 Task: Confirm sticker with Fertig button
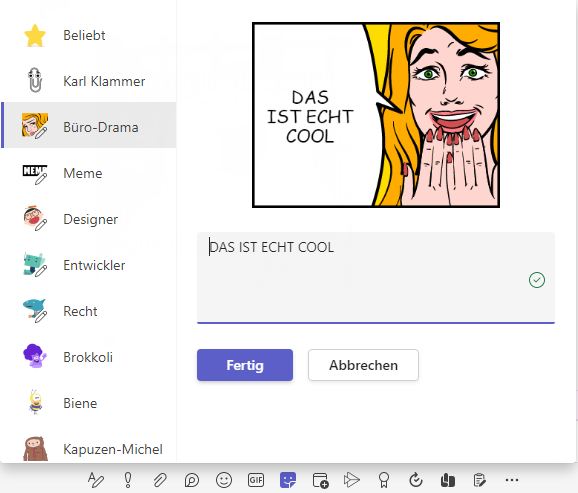coord(245,365)
